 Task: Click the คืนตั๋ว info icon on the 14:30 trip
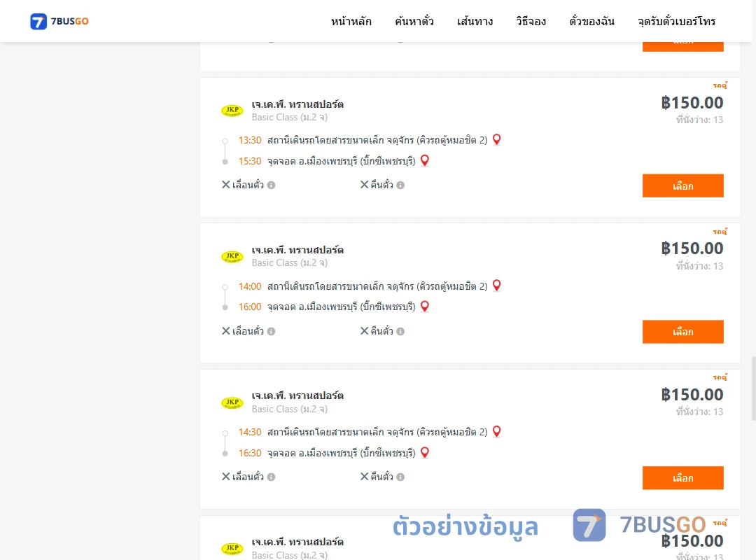(x=400, y=477)
